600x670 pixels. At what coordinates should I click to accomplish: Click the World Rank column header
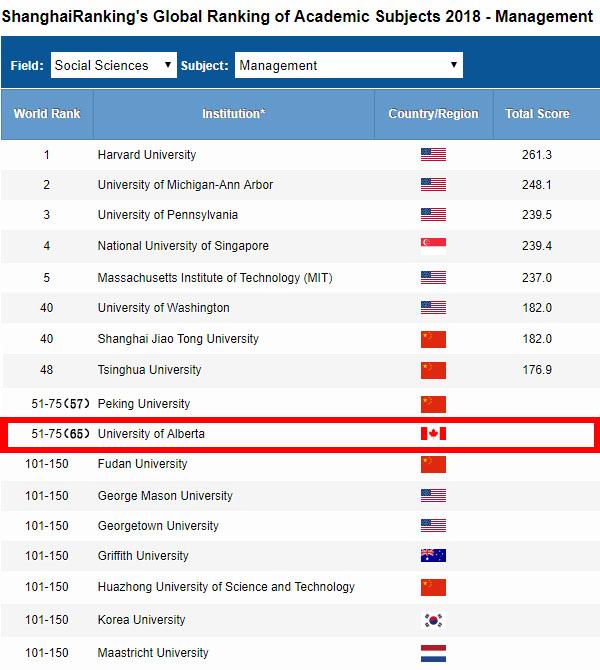coord(47,114)
